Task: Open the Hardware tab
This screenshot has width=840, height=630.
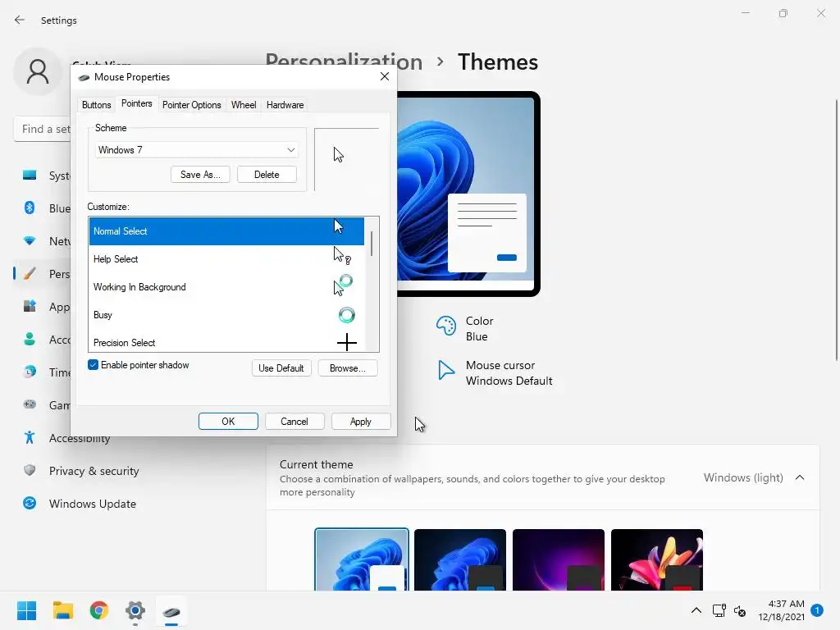Action: pos(285,105)
